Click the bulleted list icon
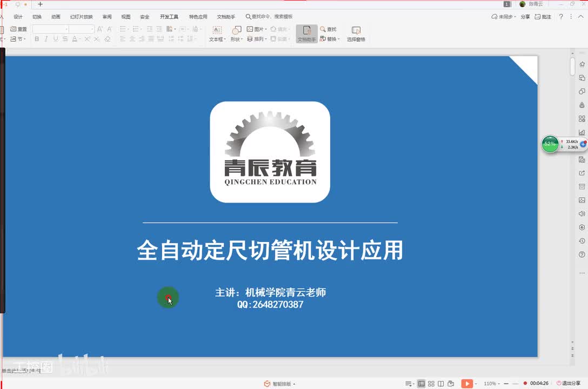The height and width of the screenshot is (389, 588). point(123,29)
